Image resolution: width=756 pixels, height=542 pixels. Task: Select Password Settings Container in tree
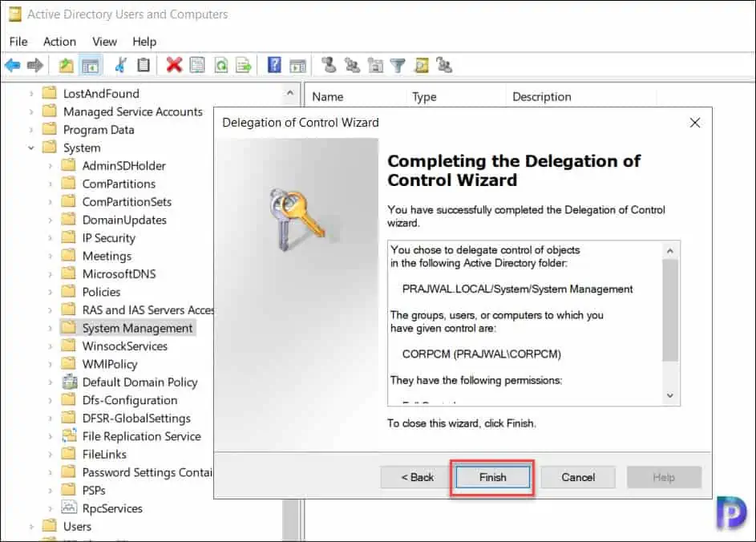pyautogui.click(x=147, y=472)
